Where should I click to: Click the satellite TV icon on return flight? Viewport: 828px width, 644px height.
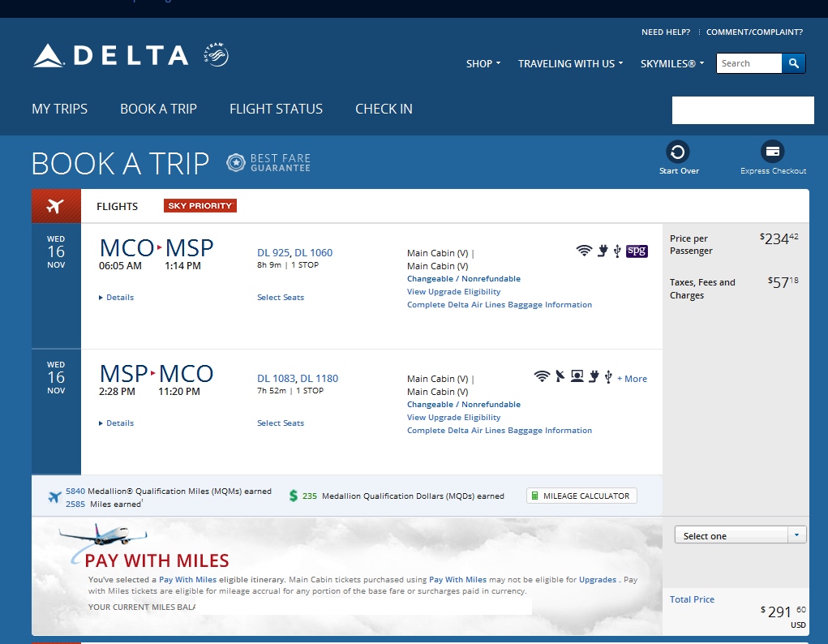click(x=560, y=376)
